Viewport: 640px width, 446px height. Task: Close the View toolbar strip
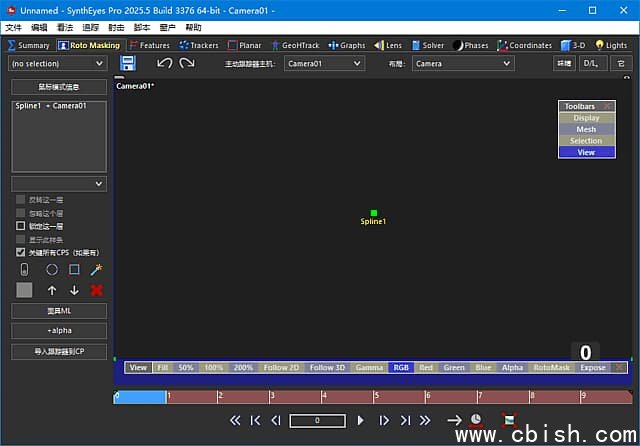point(620,368)
